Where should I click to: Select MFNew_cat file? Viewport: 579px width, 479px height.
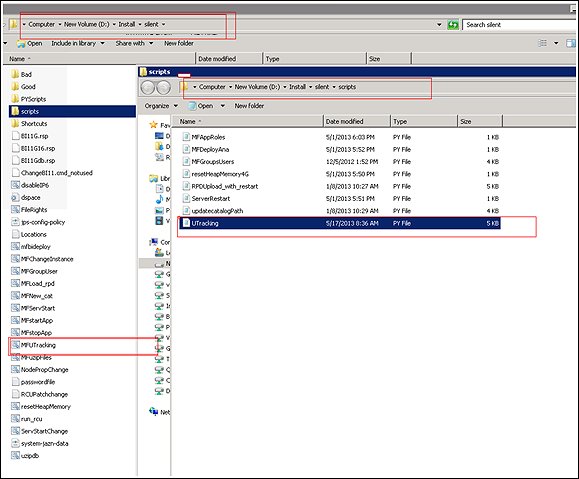coord(32,296)
